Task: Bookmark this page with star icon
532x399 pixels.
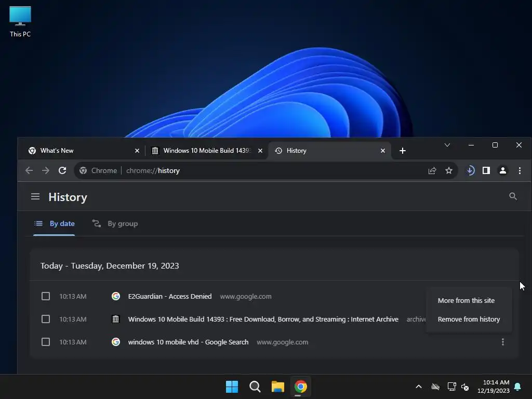Action: 448,170
